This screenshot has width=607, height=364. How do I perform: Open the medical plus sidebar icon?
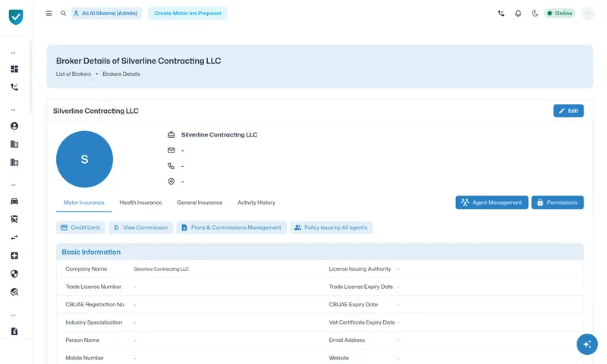point(14,256)
